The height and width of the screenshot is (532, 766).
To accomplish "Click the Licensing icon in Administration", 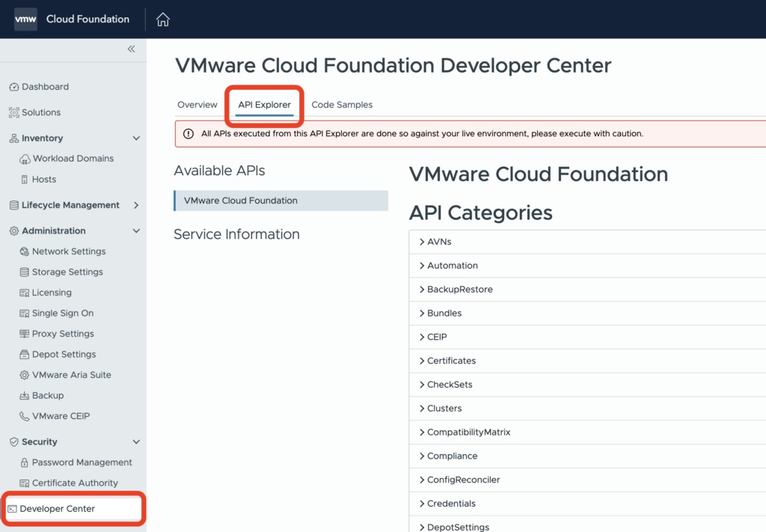I will click(25, 293).
